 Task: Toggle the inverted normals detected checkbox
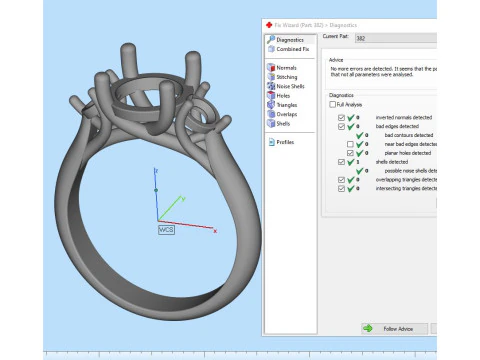tap(341, 117)
